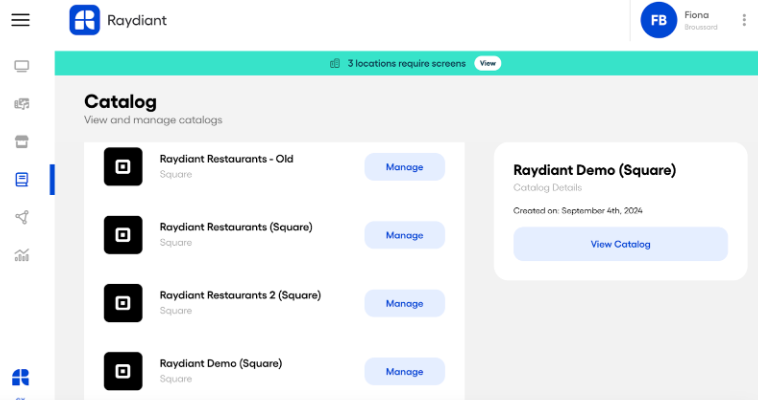Click the Raydiant wordmark text in the header
The height and width of the screenshot is (400, 758).
click(137, 20)
